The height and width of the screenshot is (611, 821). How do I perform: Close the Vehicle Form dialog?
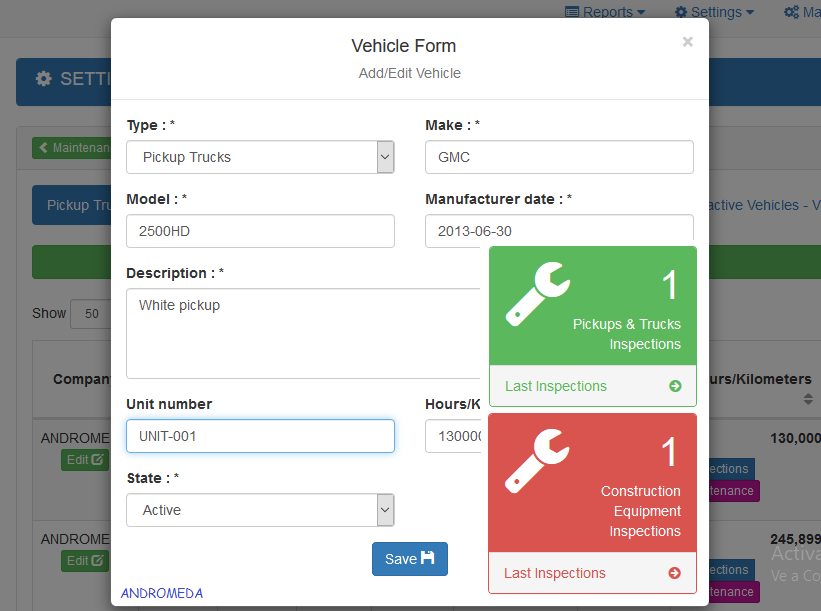[687, 42]
